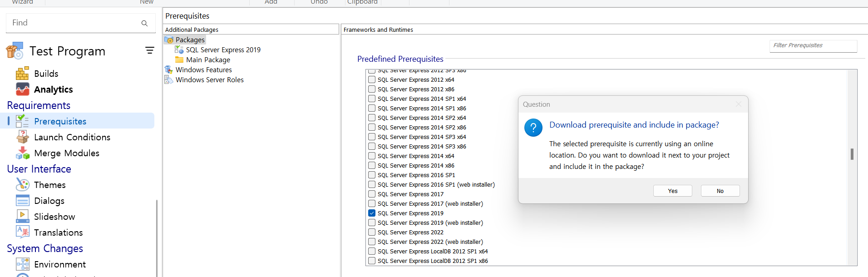The width and height of the screenshot is (868, 277).
Task: Check SQL Server Express 2014 x86
Action: (372, 165)
